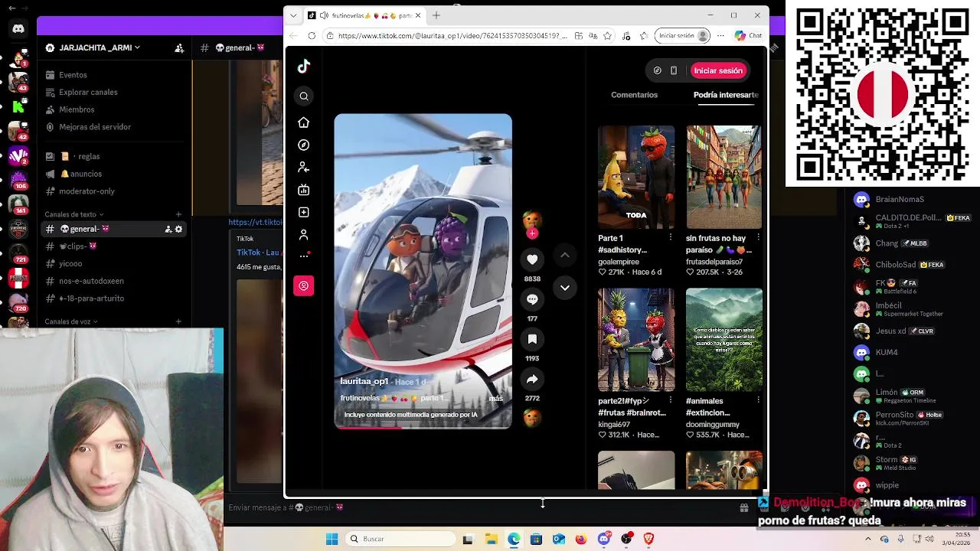Click the browser address bar URL
This screenshot has height=551, width=980.
[452, 36]
